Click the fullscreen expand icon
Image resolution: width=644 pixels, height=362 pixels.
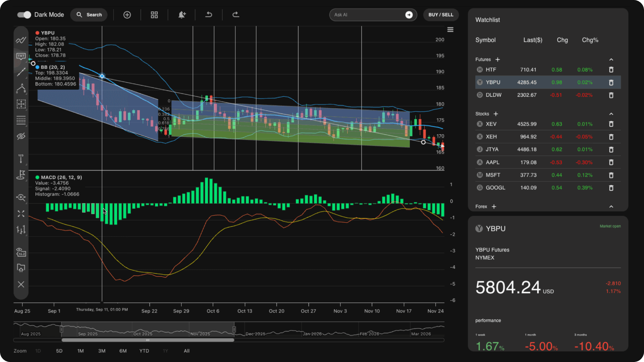coord(21,213)
